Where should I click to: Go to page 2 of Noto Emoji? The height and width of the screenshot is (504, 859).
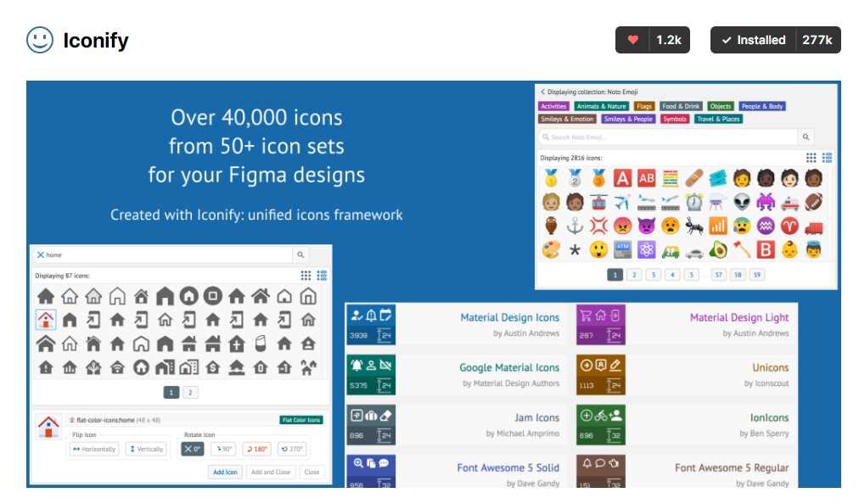[x=634, y=275]
